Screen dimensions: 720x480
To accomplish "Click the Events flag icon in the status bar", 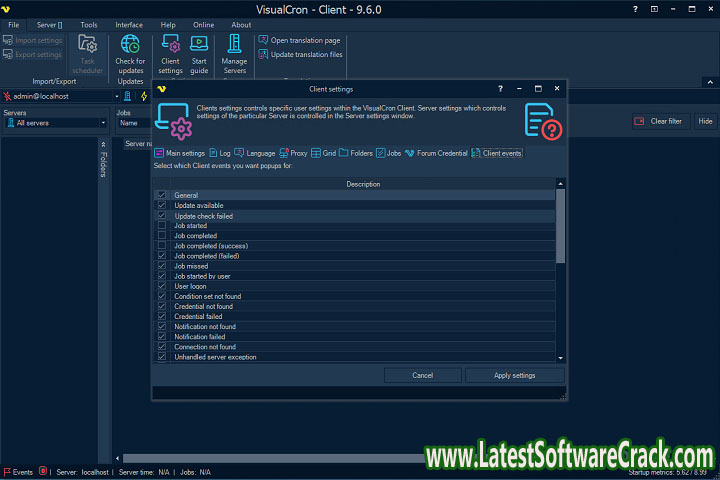I will [7, 472].
